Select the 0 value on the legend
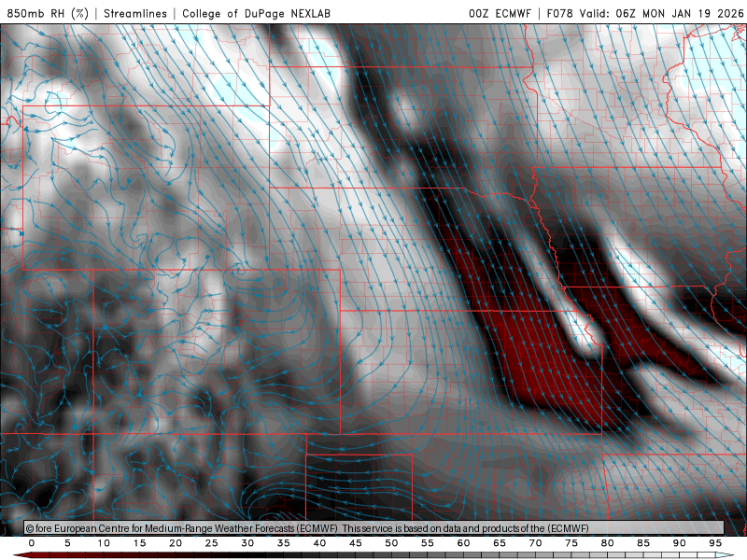 coord(32,543)
